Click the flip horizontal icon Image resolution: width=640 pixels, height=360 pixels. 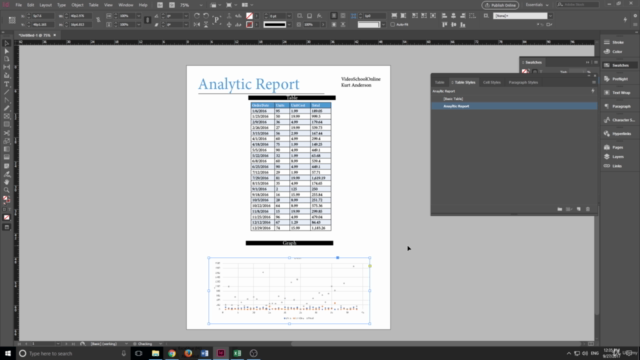click(197, 24)
